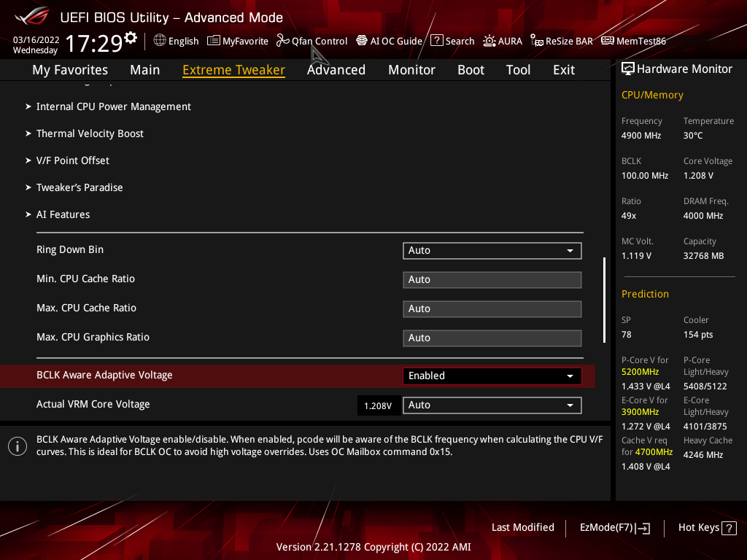Open Qfan Control fan icon
The image size is (747, 560).
click(x=282, y=41)
